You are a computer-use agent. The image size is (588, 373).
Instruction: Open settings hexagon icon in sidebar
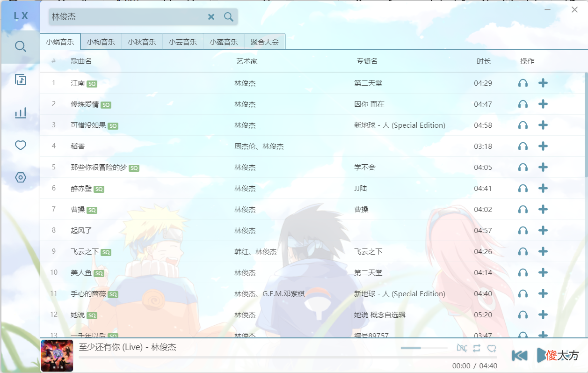point(20,178)
